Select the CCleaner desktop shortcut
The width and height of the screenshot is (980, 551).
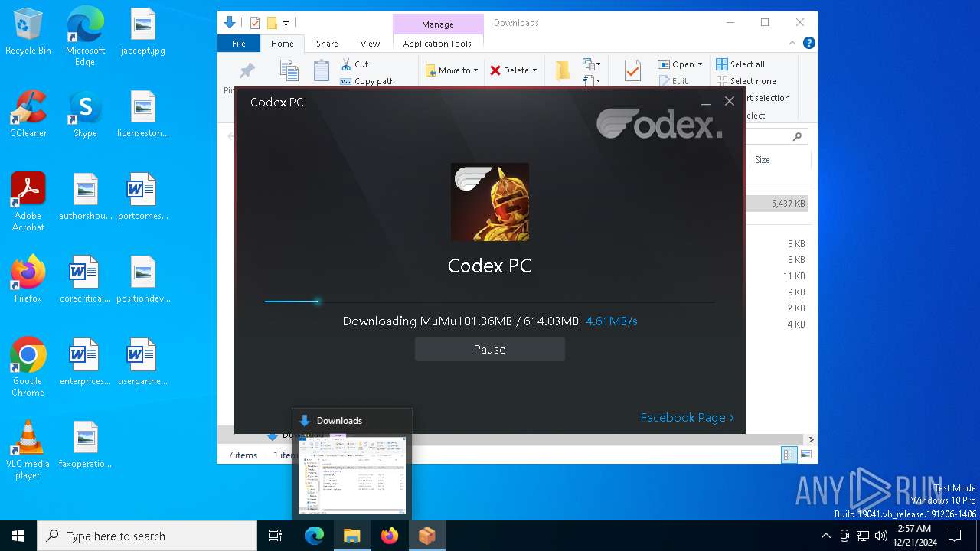coord(28,115)
